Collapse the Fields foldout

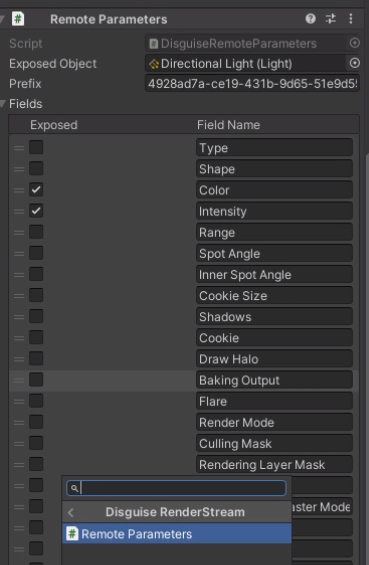(x=3, y=104)
